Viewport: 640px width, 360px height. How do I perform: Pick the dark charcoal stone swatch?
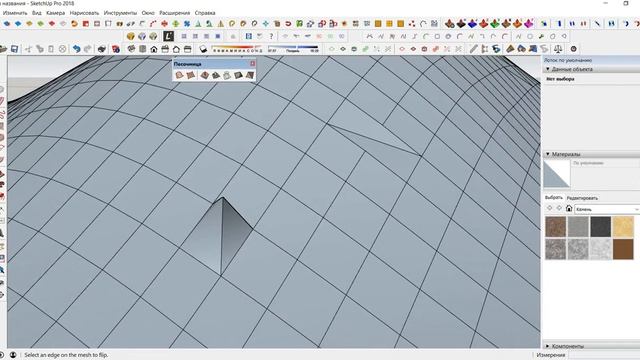pyautogui.click(x=601, y=227)
